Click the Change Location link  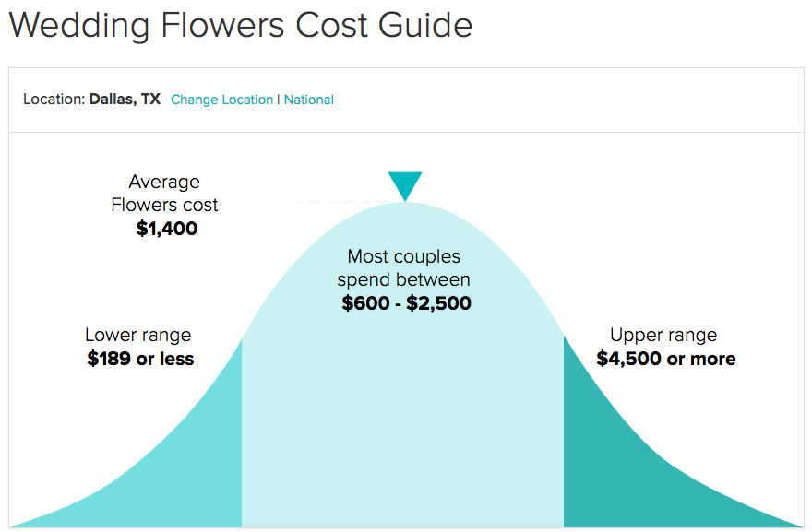[221, 100]
